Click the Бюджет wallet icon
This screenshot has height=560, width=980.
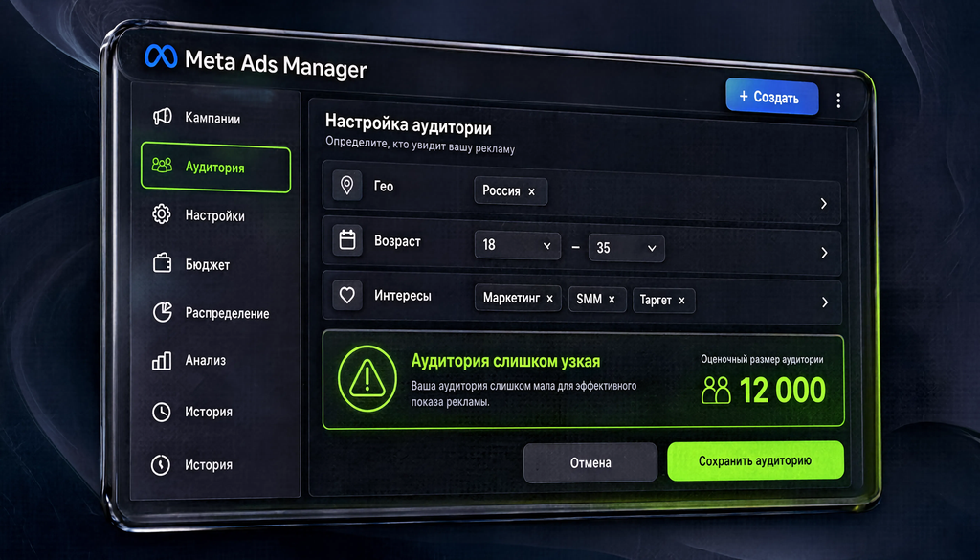pos(163,262)
